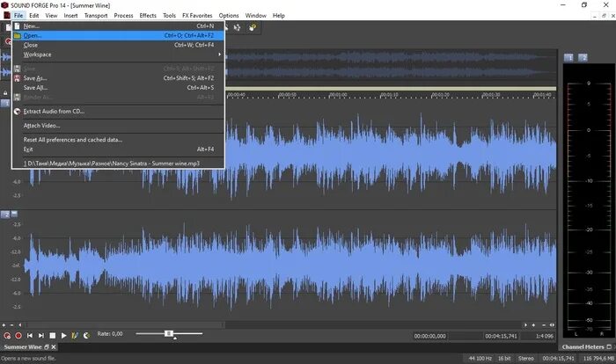Restore the Summer Wine tab window
This screenshot has width=616, height=364.
47,347
